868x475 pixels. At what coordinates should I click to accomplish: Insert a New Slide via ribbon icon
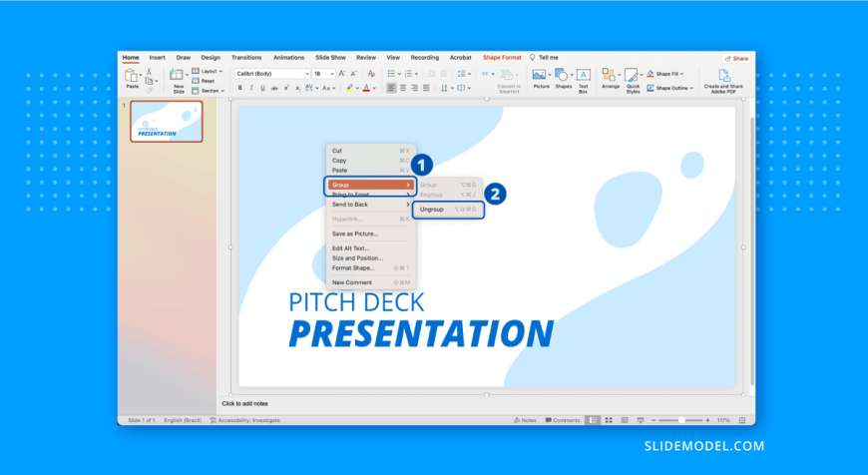177,75
